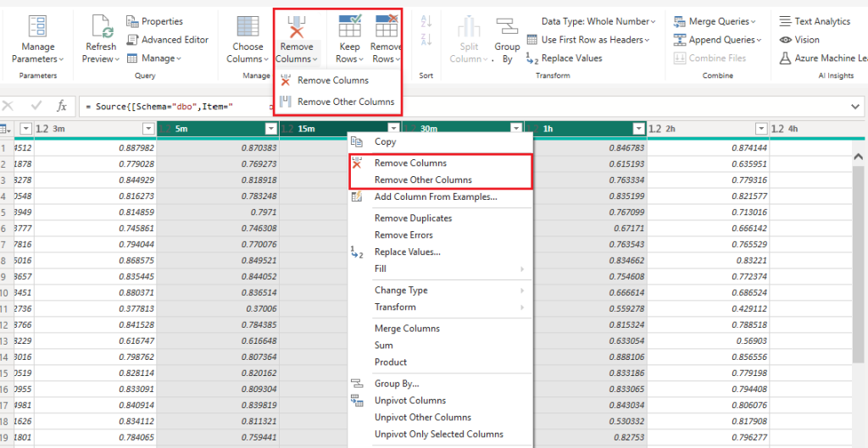
Task: Cancel formula edit with X icon
Action: tap(8, 106)
